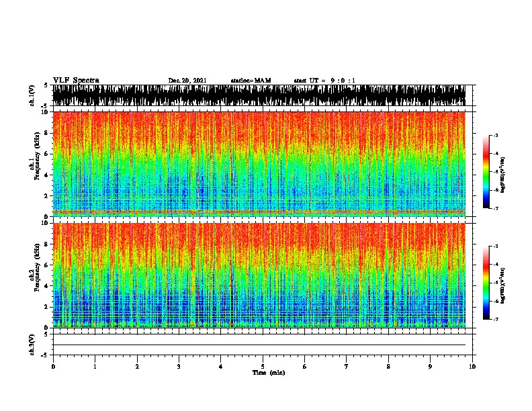Viewport: 532px width, 411px height.
Task: Click inside the ch.1 spectrogram plot
Action: point(259,164)
